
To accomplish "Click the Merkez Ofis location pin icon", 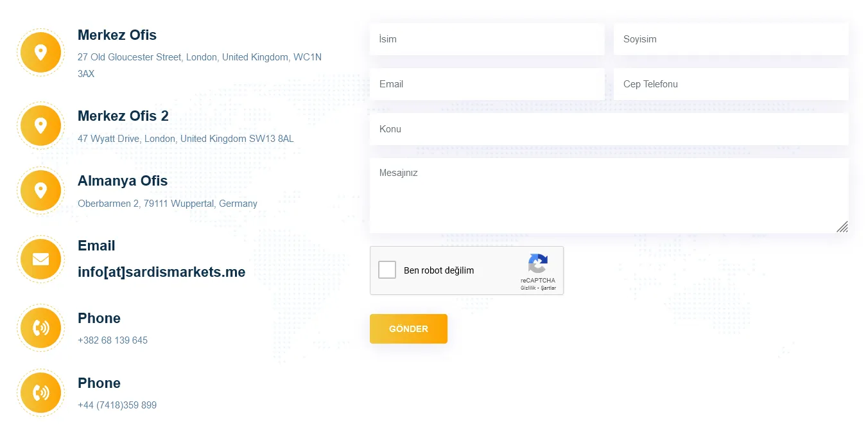I will click(40, 52).
